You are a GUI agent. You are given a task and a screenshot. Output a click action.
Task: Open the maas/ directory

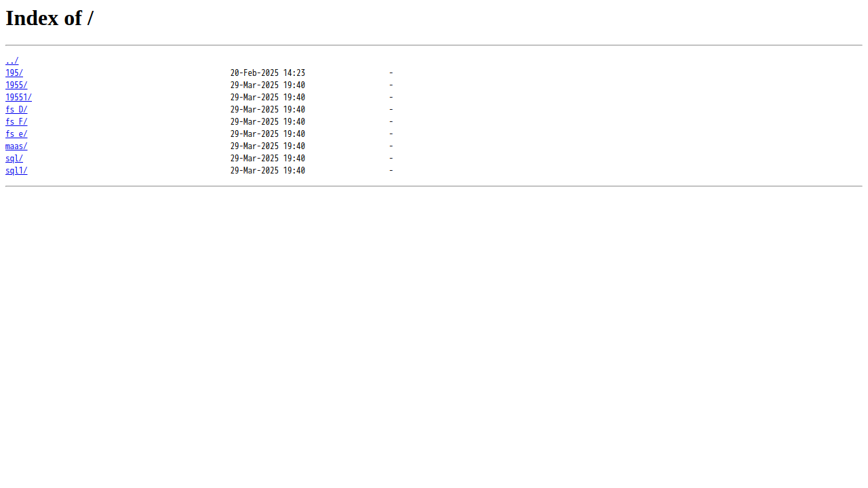pos(16,146)
